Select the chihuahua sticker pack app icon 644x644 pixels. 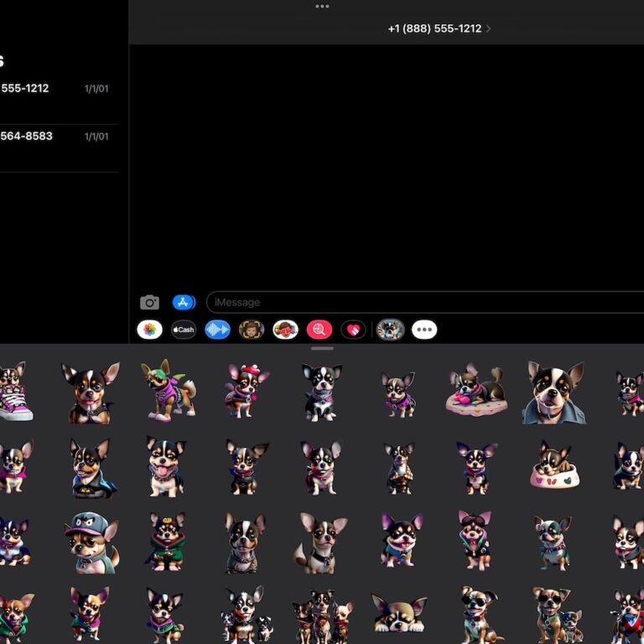pos(390,330)
